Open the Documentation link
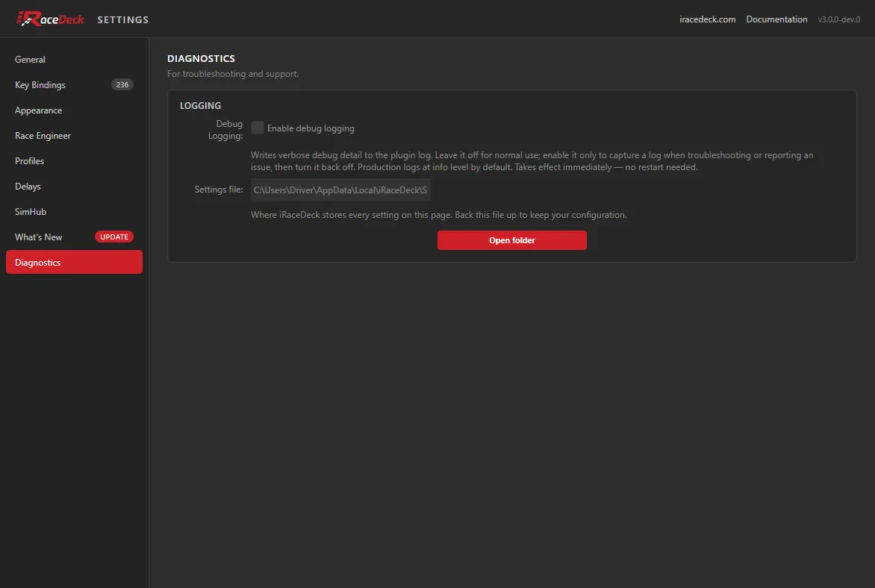875x588 pixels. 776,19
